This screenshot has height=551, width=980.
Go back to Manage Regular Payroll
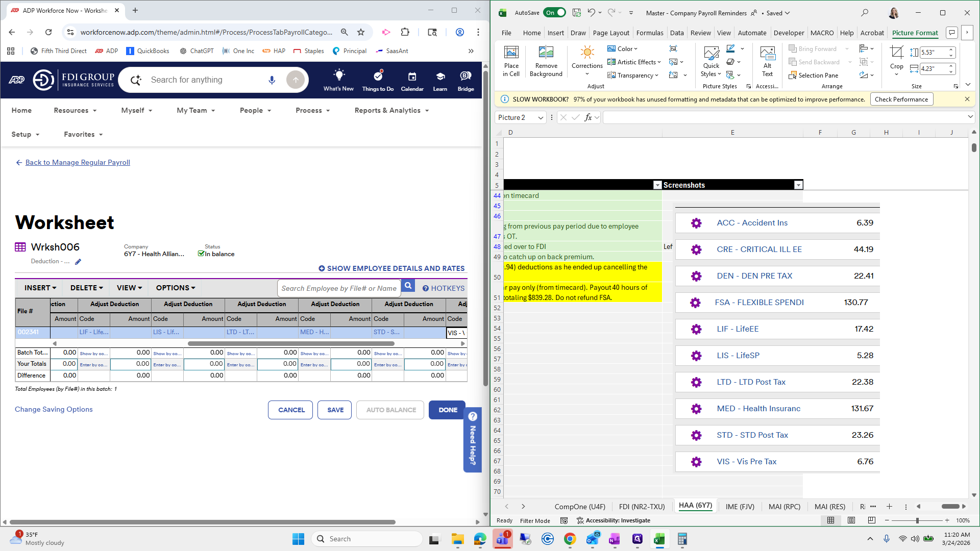78,162
